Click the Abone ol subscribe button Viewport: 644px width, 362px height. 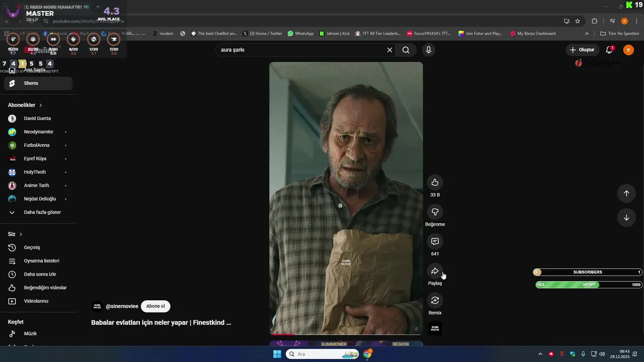tap(155, 306)
